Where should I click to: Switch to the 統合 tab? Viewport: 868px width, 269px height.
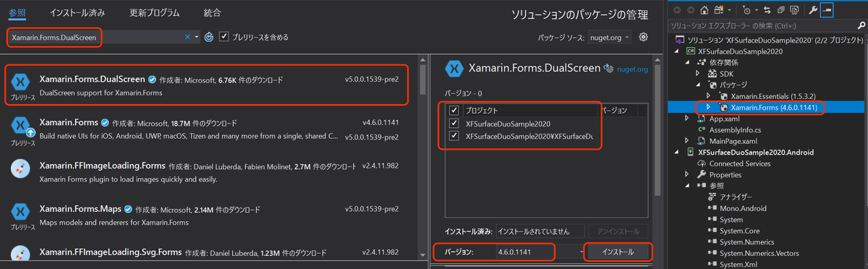coord(212,13)
